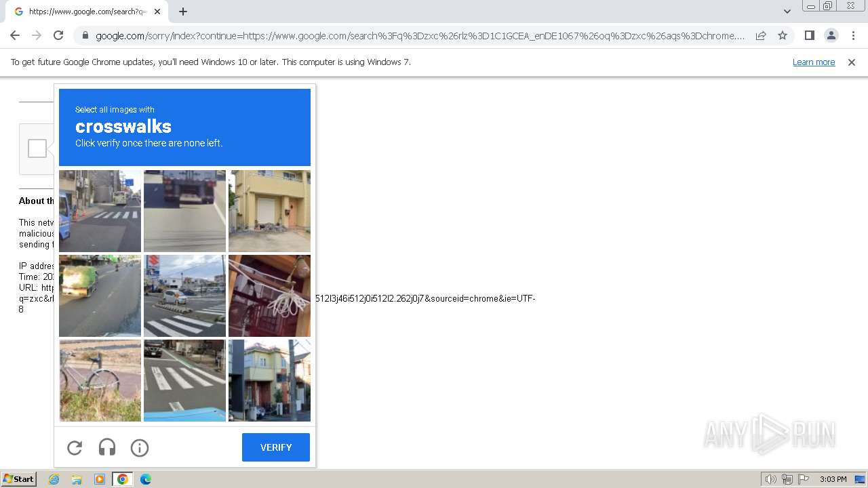Viewport: 868px width, 488px height.
Task: Tick the I'm not a robot checkbox
Action: click(37, 148)
